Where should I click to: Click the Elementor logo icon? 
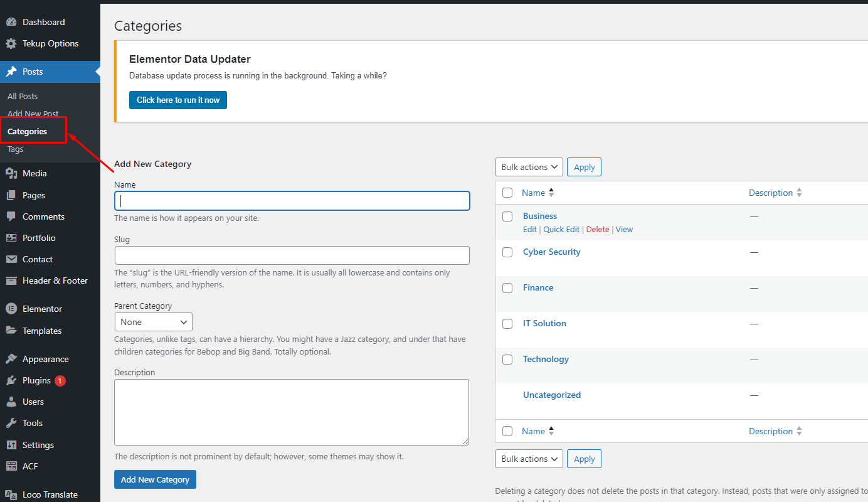(x=11, y=309)
